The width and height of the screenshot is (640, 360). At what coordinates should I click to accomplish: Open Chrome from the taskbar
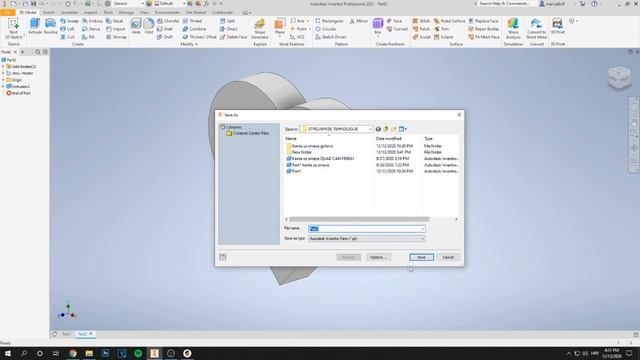tap(73, 353)
